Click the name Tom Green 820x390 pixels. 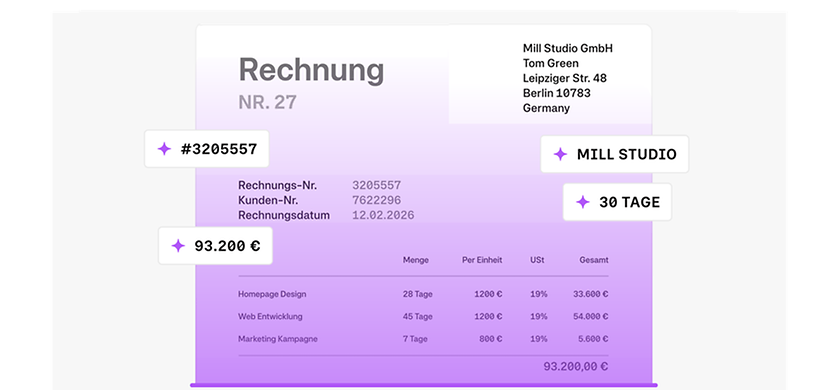[551, 63]
